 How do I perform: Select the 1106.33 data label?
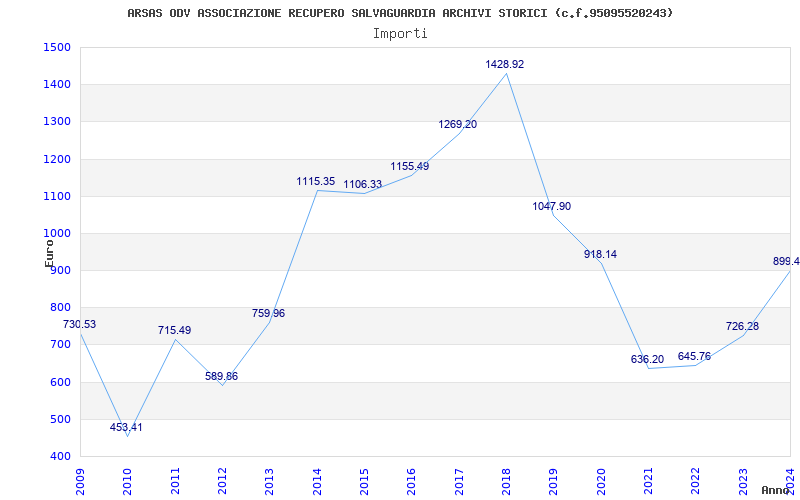363,185
